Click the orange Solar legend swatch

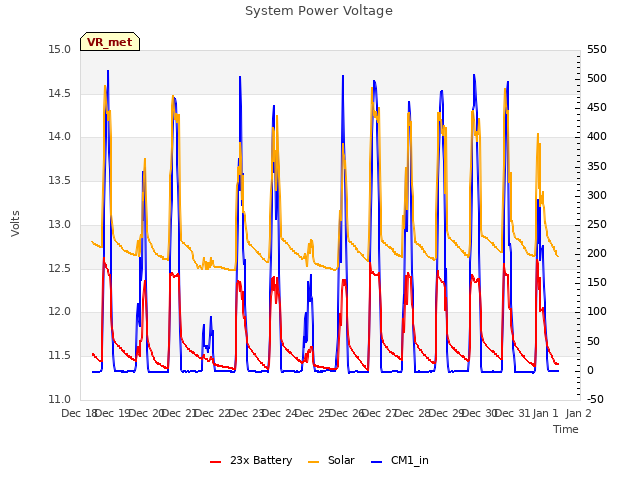click(313, 462)
